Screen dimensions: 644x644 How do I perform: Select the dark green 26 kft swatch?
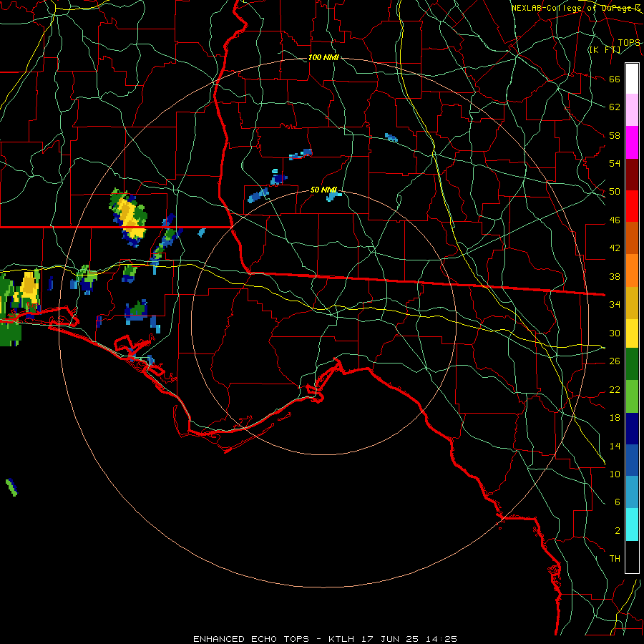[x=632, y=364]
